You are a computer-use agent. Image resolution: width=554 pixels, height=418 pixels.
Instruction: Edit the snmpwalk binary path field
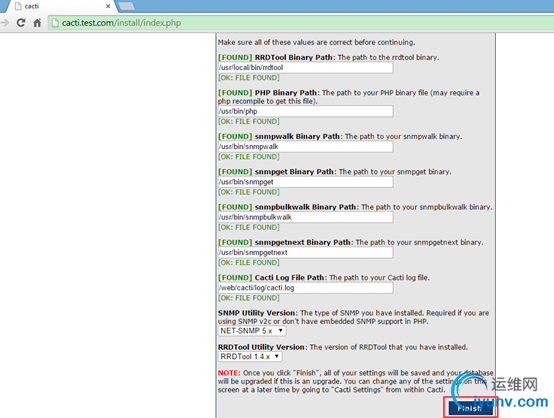(x=305, y=147)
